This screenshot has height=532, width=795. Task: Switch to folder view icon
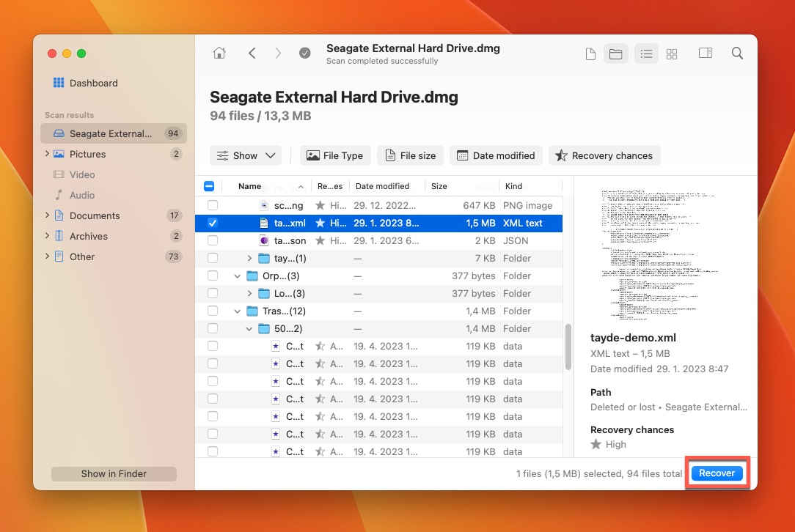615,53
